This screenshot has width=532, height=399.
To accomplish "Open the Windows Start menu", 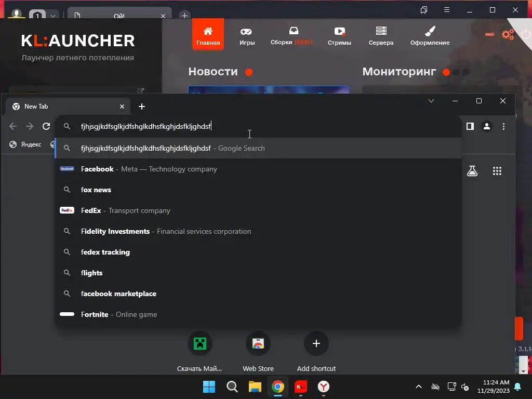I will [209, 387].
